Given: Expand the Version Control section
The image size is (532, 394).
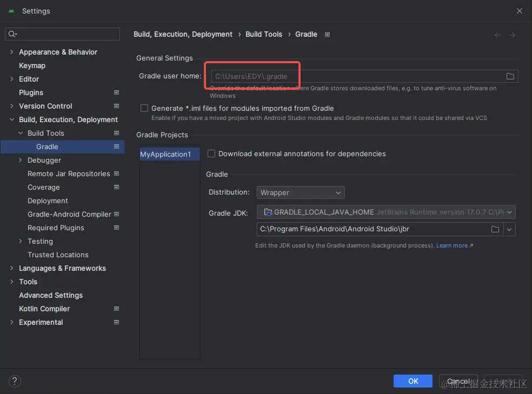Looking at the screenshot, I should click(x=11, y=106).
